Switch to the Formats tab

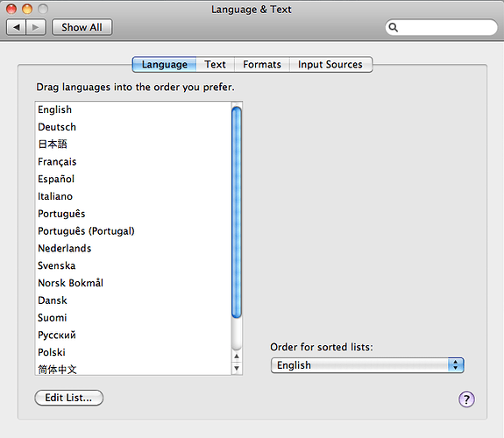point(262,65)
